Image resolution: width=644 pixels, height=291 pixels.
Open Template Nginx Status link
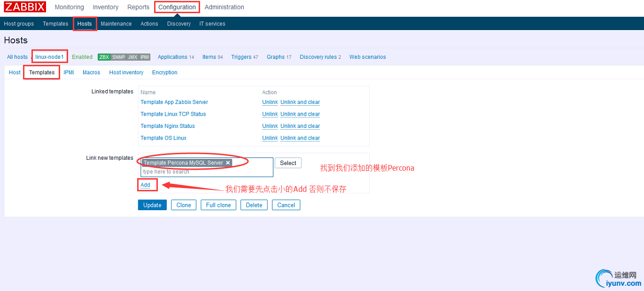(x=168, y=126)
